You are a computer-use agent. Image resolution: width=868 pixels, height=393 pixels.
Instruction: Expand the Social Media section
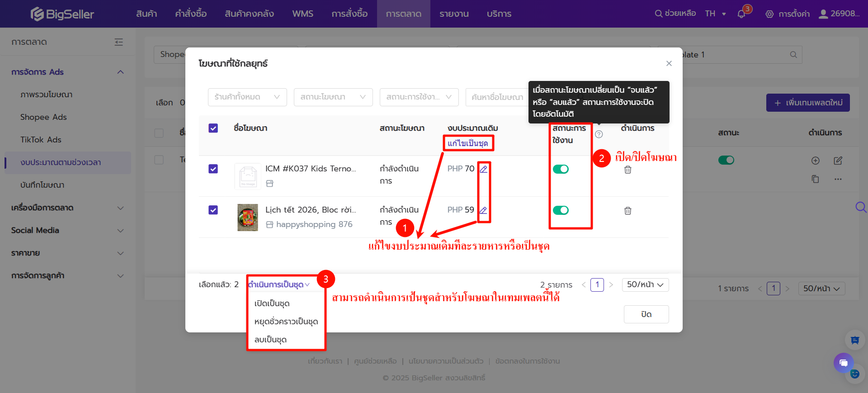pyautogui.click(x=68, y=231)
